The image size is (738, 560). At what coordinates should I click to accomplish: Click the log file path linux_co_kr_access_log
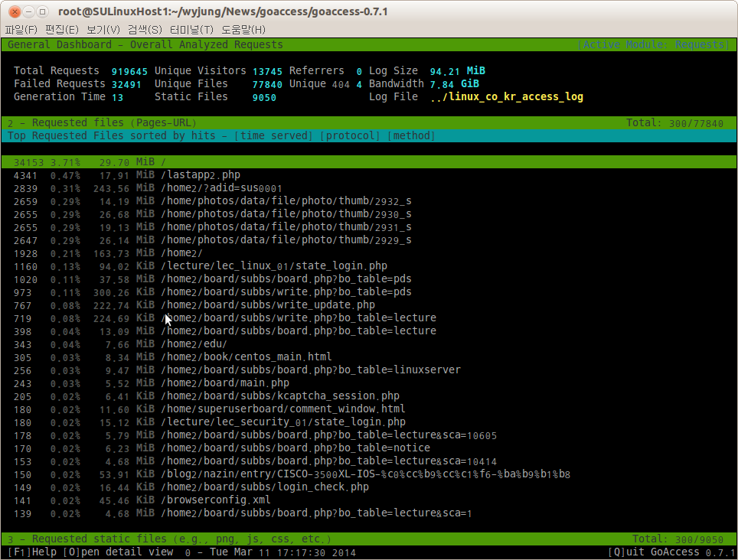[507, 97]
